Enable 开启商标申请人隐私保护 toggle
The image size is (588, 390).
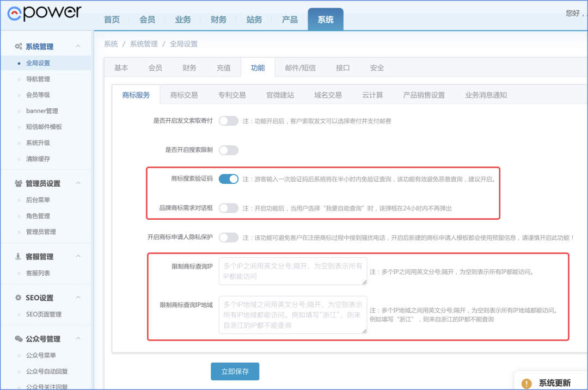(229, 237)
